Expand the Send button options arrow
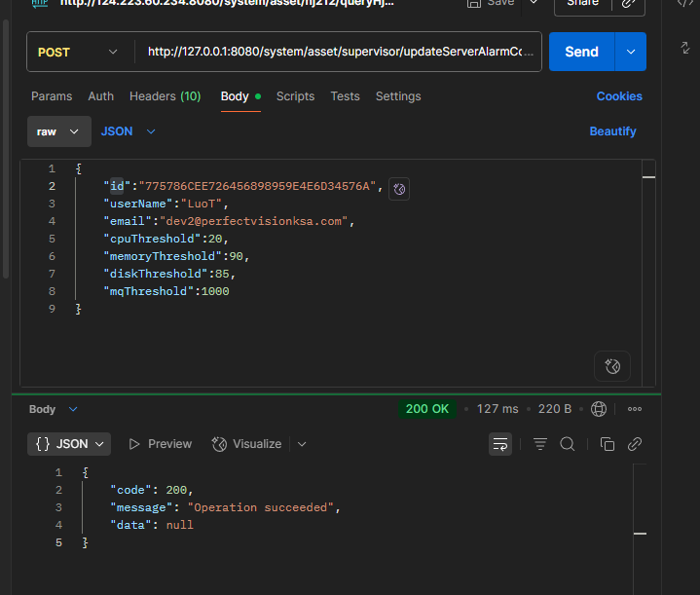Viewport: 700px width, 595px height. click(x=631, y=52)
